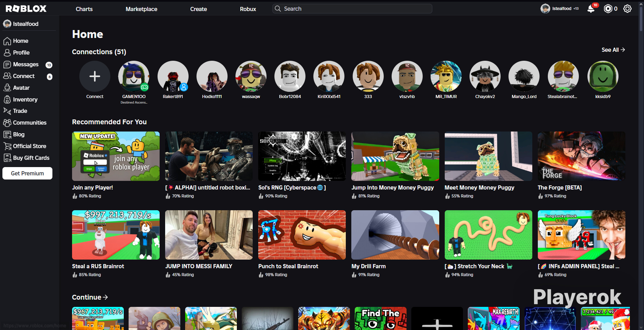Open Jump Into Money Money Puggy thumbnail
This screenshot has width=644, height=330.
395,156
